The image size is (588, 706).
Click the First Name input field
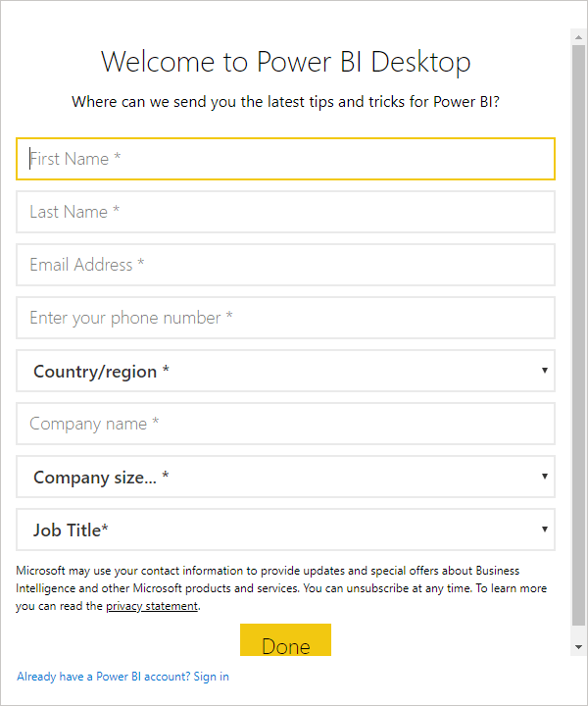click(x=285, y=159)
